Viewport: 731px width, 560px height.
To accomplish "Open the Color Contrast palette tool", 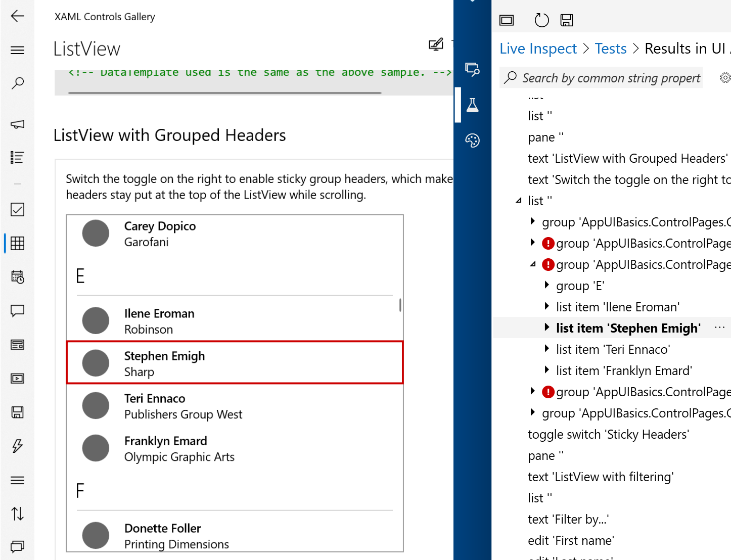I will [x=472, y=141].
